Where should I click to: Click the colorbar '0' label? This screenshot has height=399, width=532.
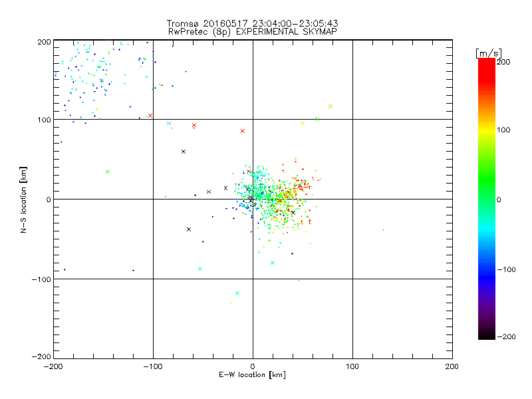pyautogui.click(x=499, y=199)
